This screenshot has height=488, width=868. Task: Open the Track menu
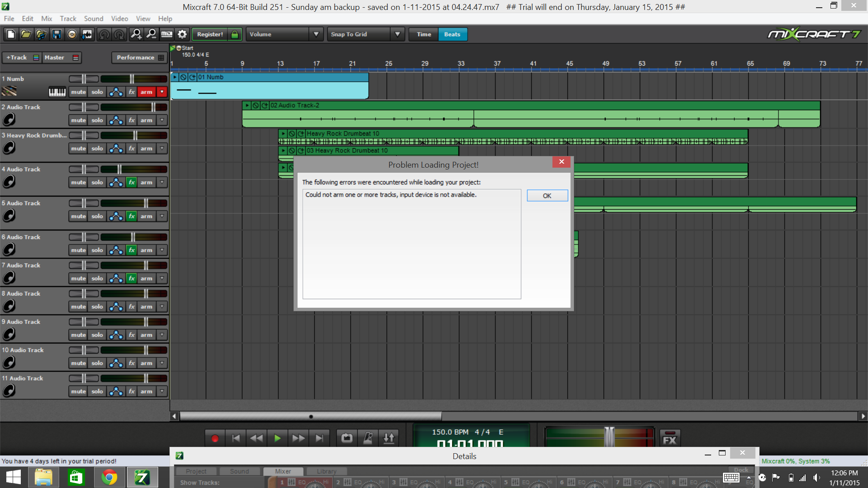pos(68,19)
